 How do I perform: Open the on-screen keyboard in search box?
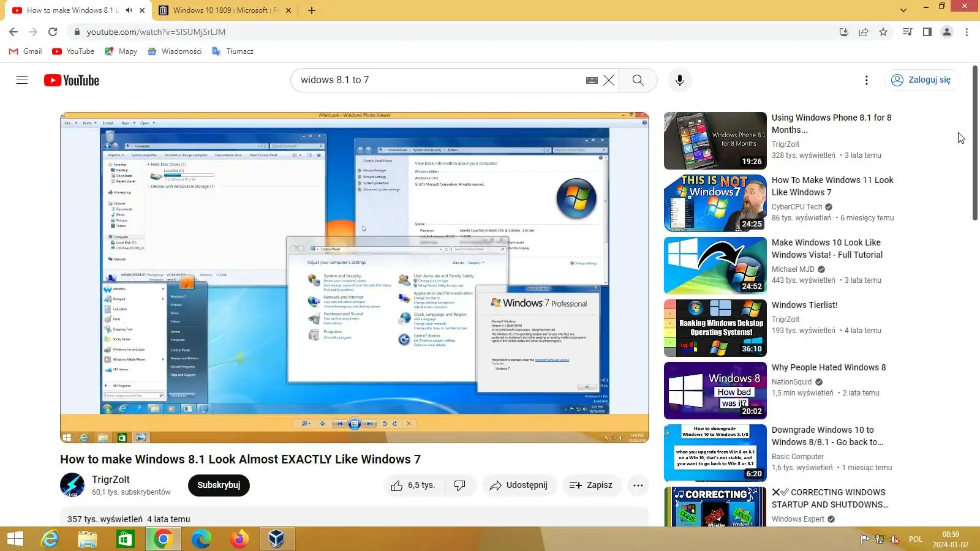(592, 80)
